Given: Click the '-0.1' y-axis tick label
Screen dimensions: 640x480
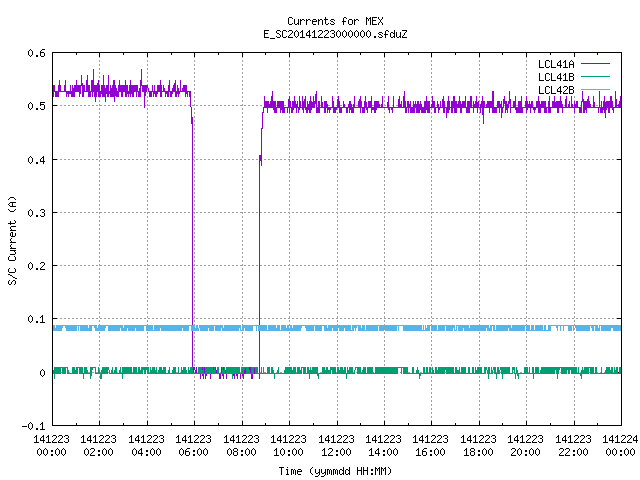Looking at the screenshot, I should tap(33, 426).
